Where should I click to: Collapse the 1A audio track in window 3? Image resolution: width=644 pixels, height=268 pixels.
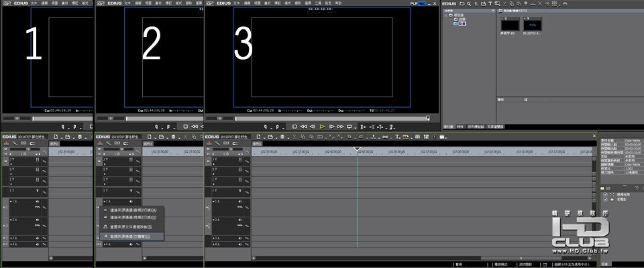pos(213,201)
